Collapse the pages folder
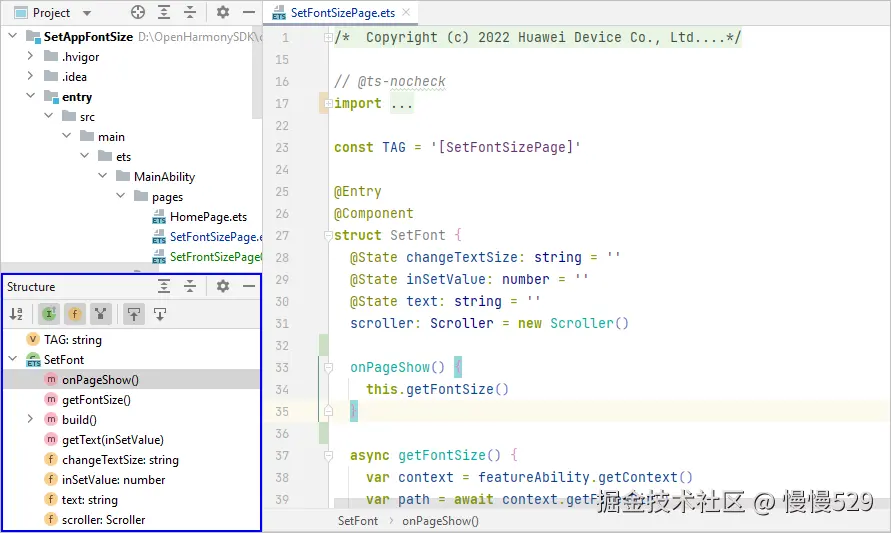Viewport: 891px width, 533px height. (x=120, y=195)
